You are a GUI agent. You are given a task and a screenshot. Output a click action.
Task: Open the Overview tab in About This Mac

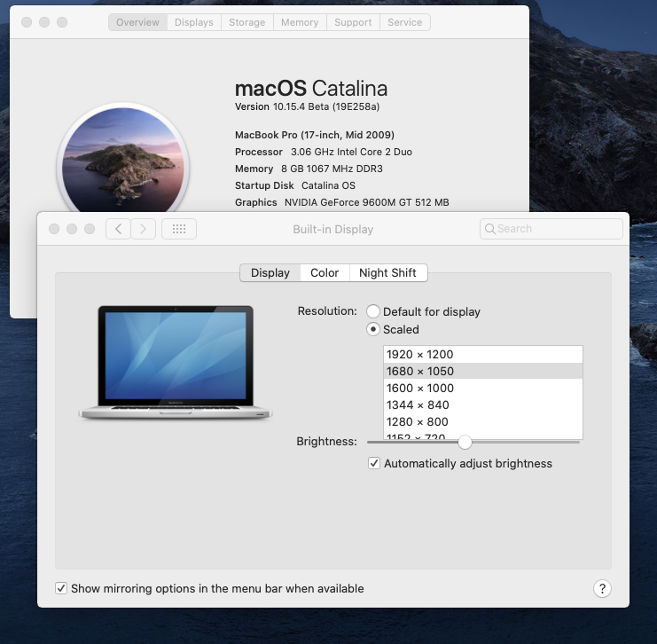tap(137, 22)
